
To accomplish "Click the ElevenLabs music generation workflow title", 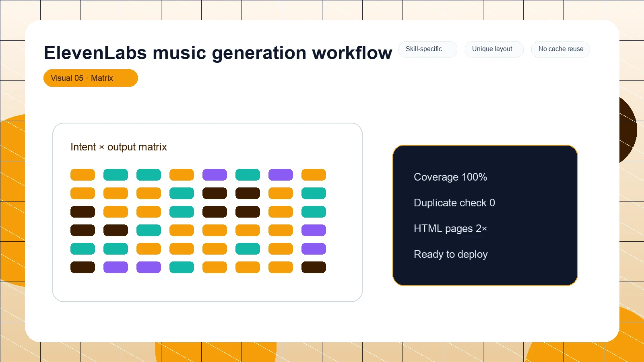I will coord(218,53).
